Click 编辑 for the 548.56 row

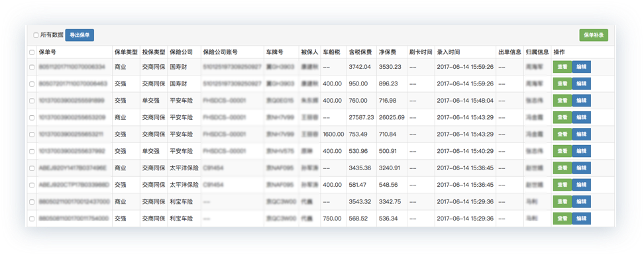pyautogui.click(x=581, y=185)
